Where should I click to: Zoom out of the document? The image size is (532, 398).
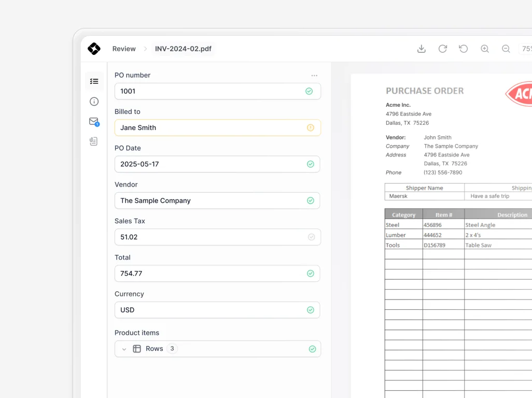506,49
